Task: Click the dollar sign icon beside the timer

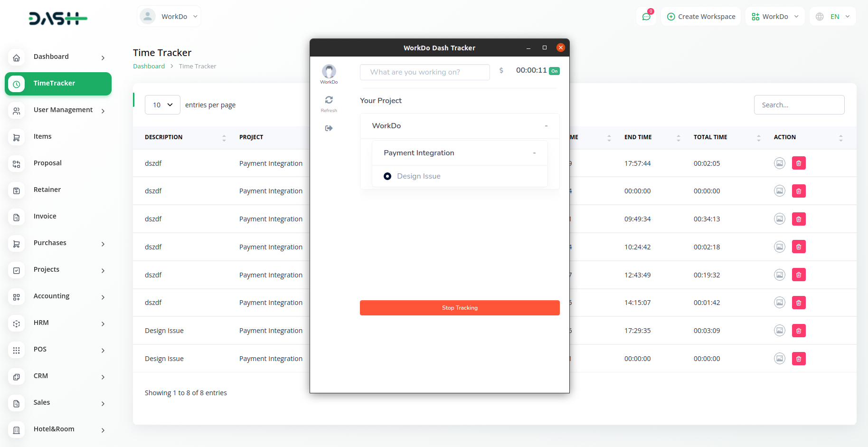Action: tap(501, 70)
